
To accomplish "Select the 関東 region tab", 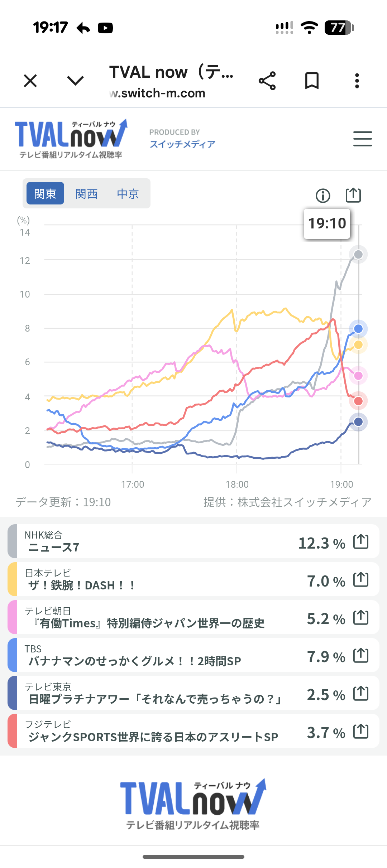I will (45, 193).
